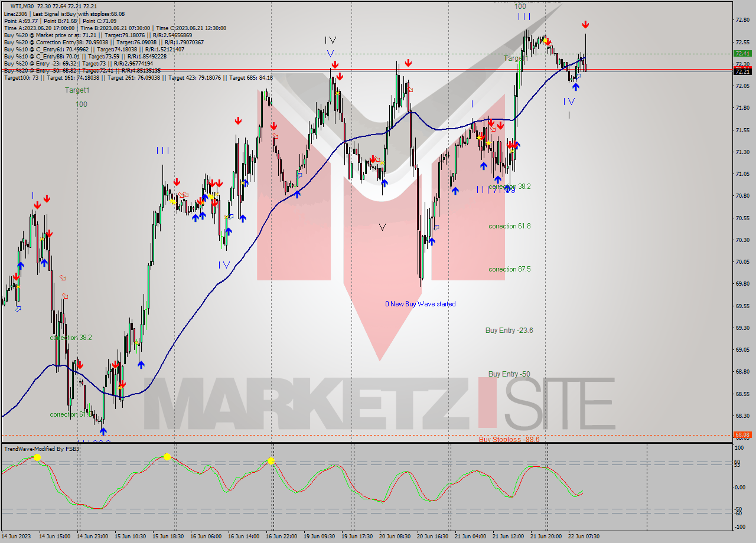This screenshot has height=543, width=756.
Task: Select the '0 New Buy Wave started' label
Action: (421, 304)
